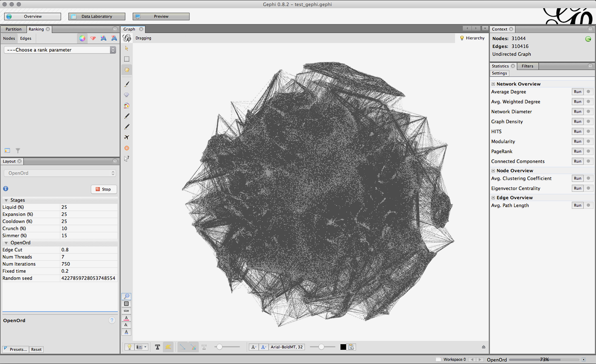Choose the diamond sizer tool
596x364 pixels.
(127, 95)
